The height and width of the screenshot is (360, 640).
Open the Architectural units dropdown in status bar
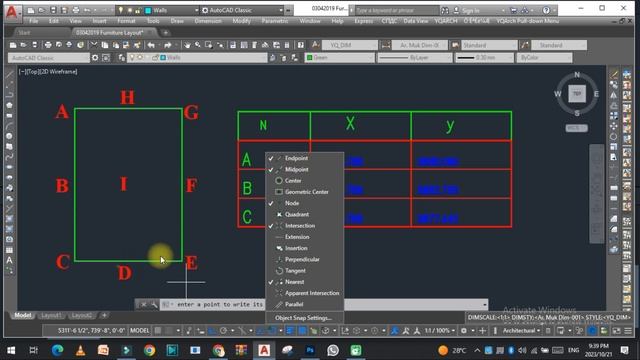tap(521, 331)
